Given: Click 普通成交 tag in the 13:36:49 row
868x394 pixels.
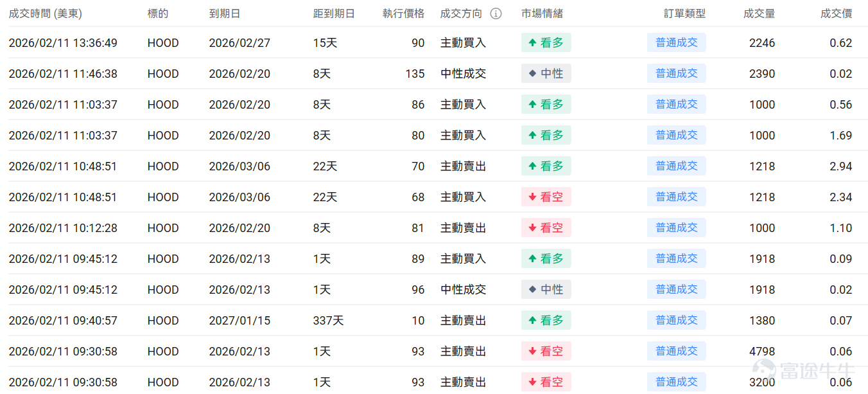Looking at the screenshot, I should (x=677, y=43).
